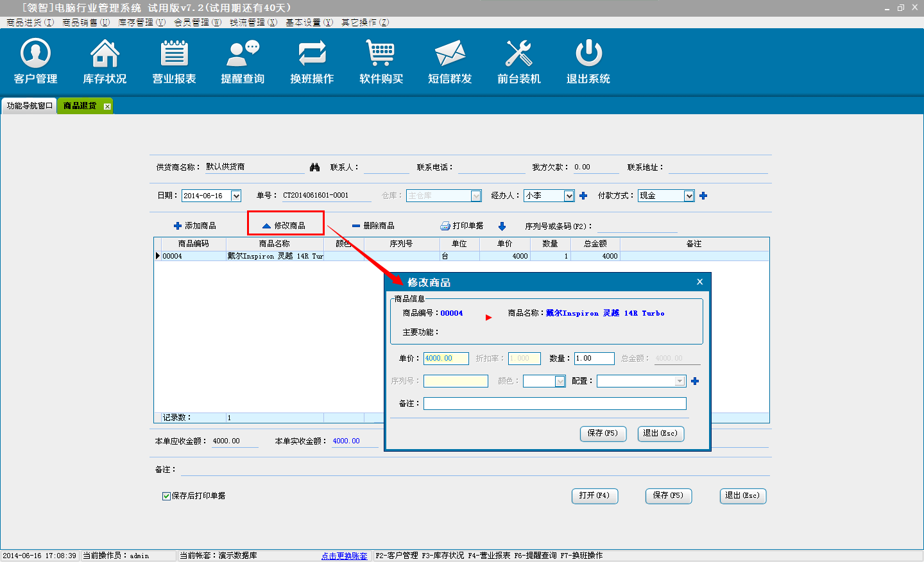Click 点击更换账套 link in status bar
924x562 pixels.
[x=345, y=556]
